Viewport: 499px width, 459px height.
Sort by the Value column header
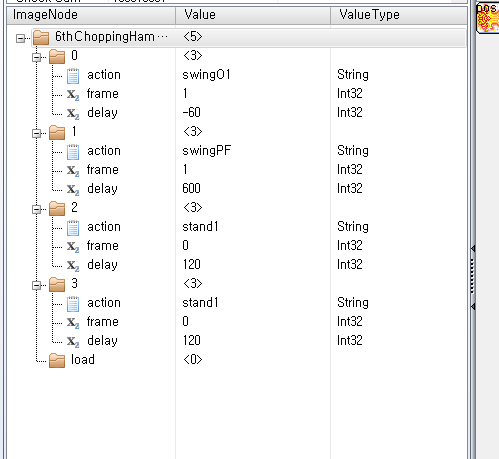click(x=253, y=15)
